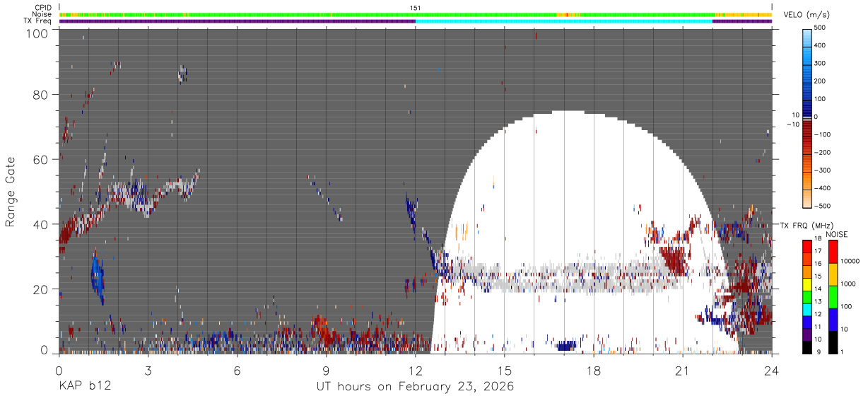Click the CPID value 151
Viewport: 868px width, 401px height.
(x=416, y=7)
